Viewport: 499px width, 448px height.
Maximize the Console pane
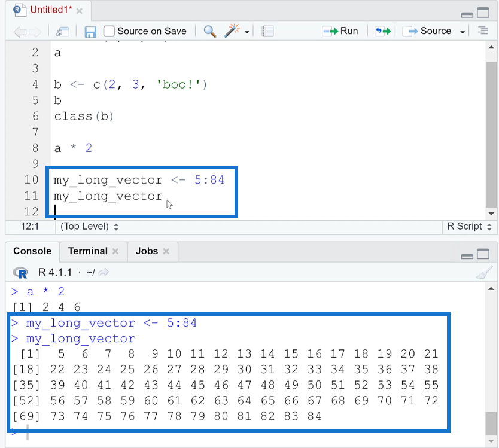(483, 254)
